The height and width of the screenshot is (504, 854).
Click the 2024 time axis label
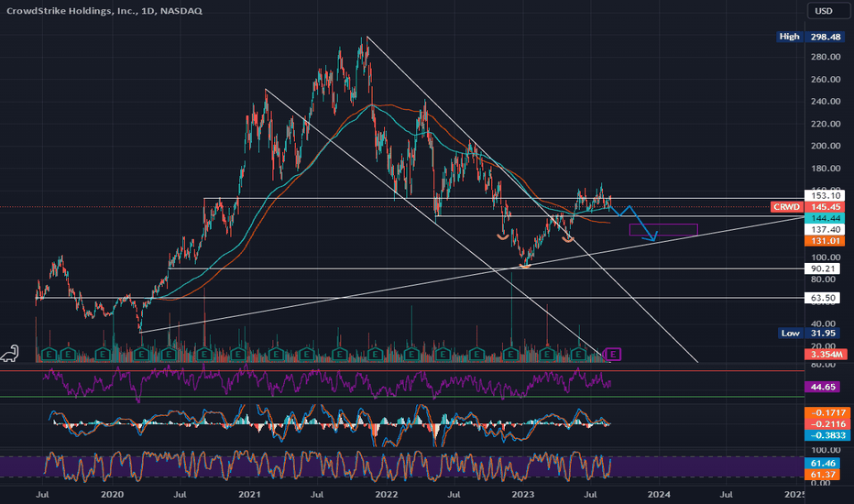pyautogui.click(x=659, y=495)
